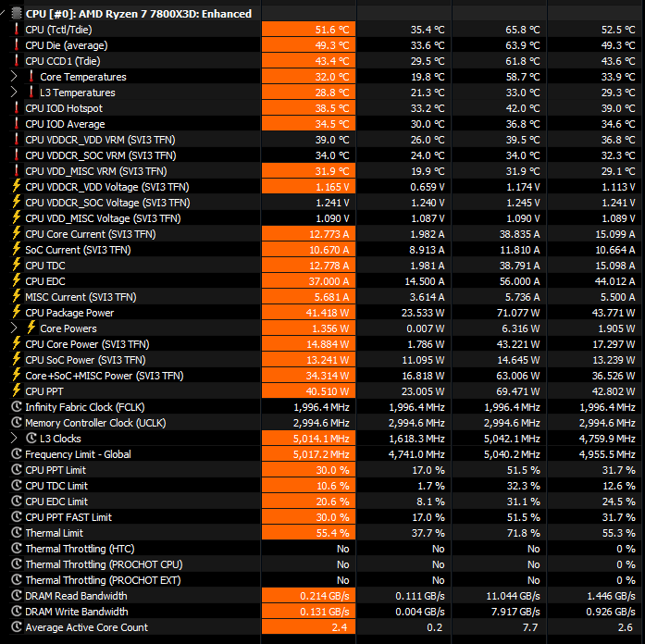The image size is (645, 644).
Task: Click the CPU chip icon in header
Action: (x=16, y=14)
